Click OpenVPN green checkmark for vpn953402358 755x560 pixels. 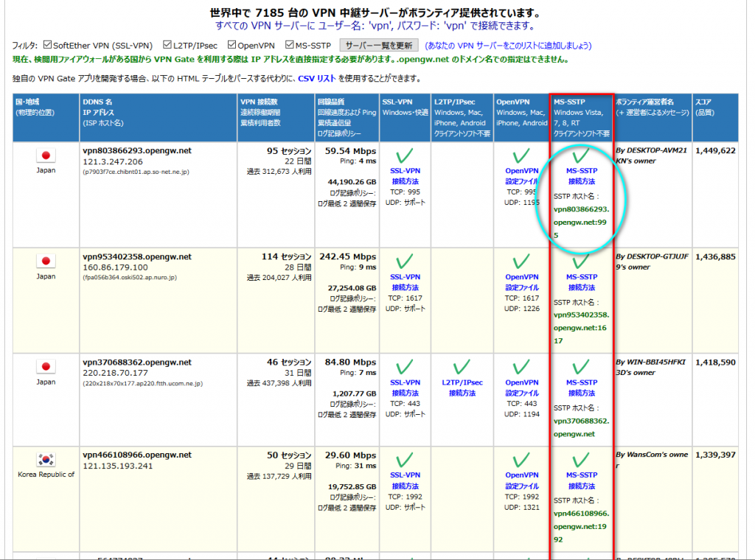(521, 262)
